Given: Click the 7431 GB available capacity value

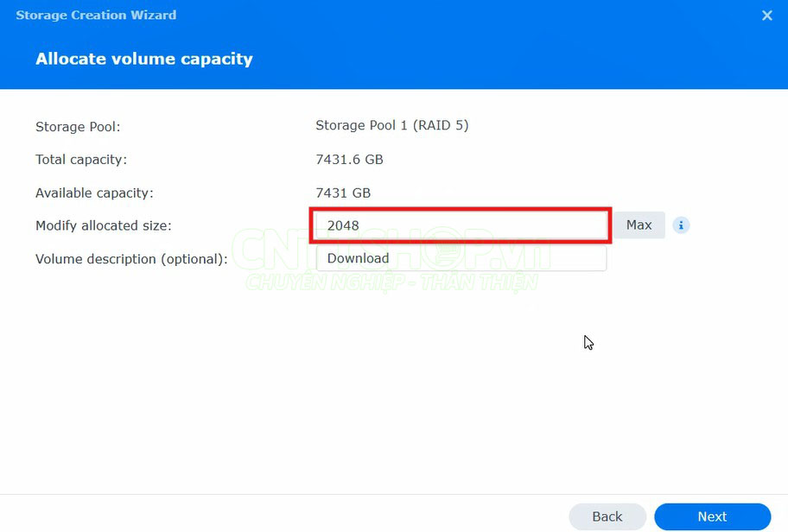Looking at the screenshot, I should pyautogui.click(x=343, y=193).
